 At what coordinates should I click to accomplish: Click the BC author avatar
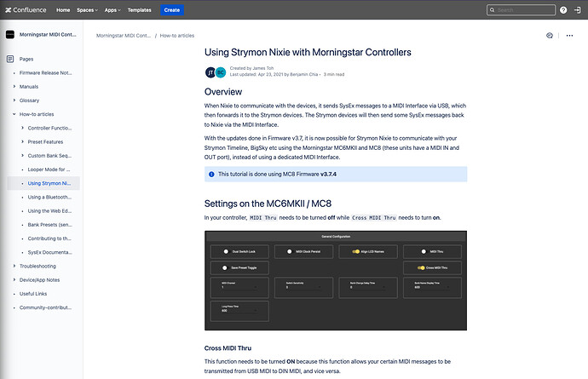[x=221, y=72]
